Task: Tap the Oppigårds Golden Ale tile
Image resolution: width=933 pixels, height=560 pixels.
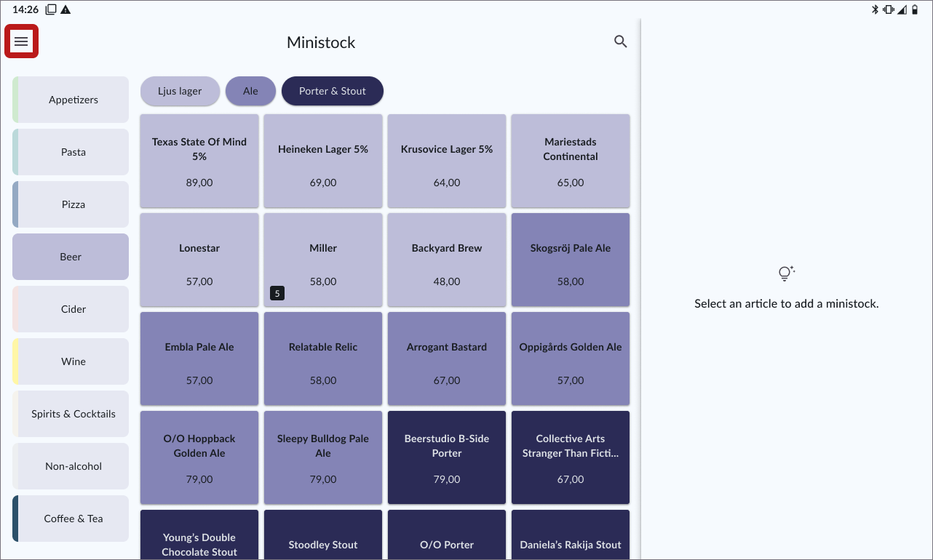Action: coord(571,359)
